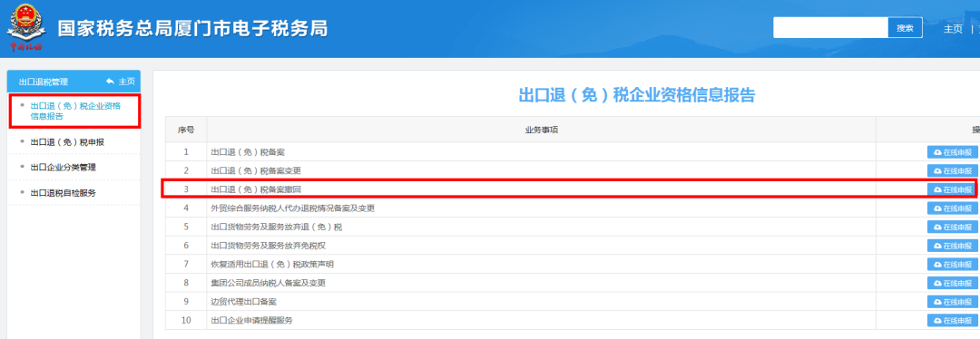Open 出口退税自检服务 sidebar item
The height and width of the screenshot is (339, 980).
(x=64, y=193)
